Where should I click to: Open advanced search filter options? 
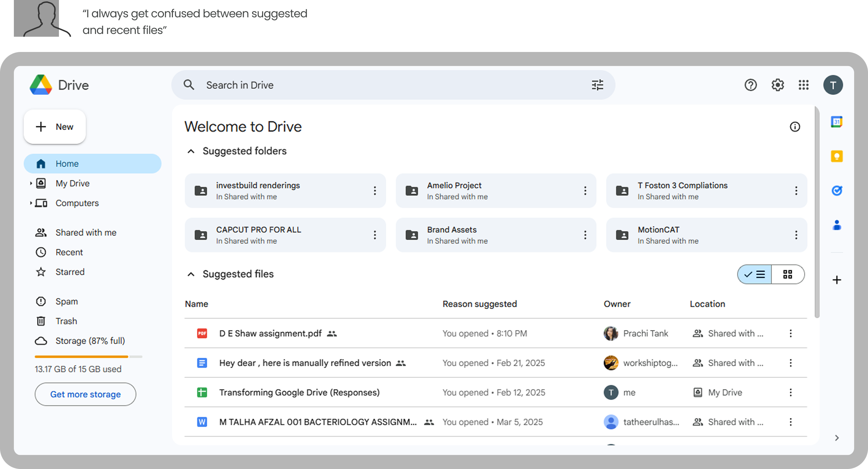pyautogui.click(x=598, y=85)
